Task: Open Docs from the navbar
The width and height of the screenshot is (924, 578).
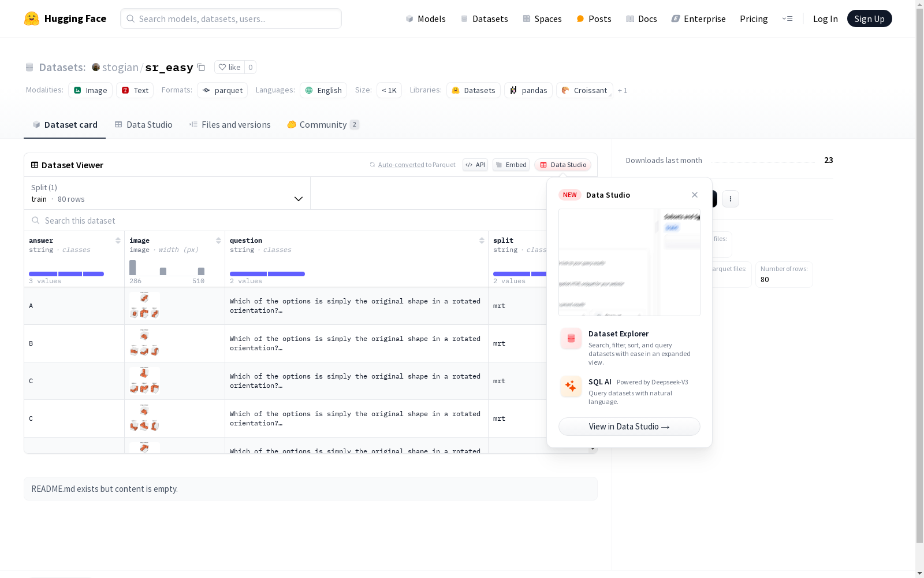Action: [642, 18]
